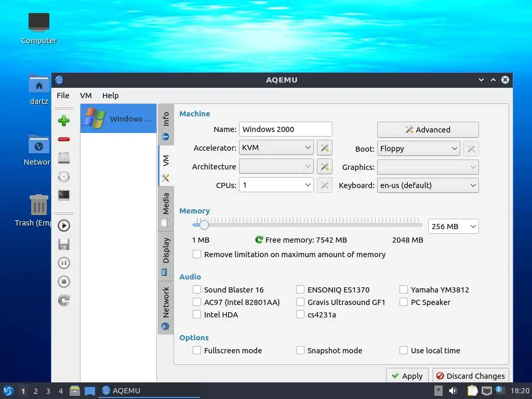Check cs4231a audio card
Viewport: 532px width, 399px height.
(x=300, y=314)
